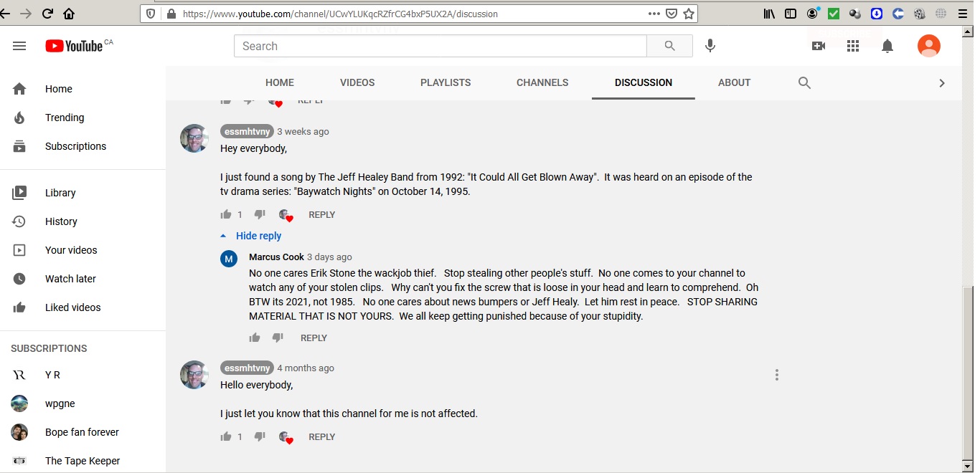The image size is (980, 473).
Task: Switch to the ABOUT tab
Action: tap(734, 82)
